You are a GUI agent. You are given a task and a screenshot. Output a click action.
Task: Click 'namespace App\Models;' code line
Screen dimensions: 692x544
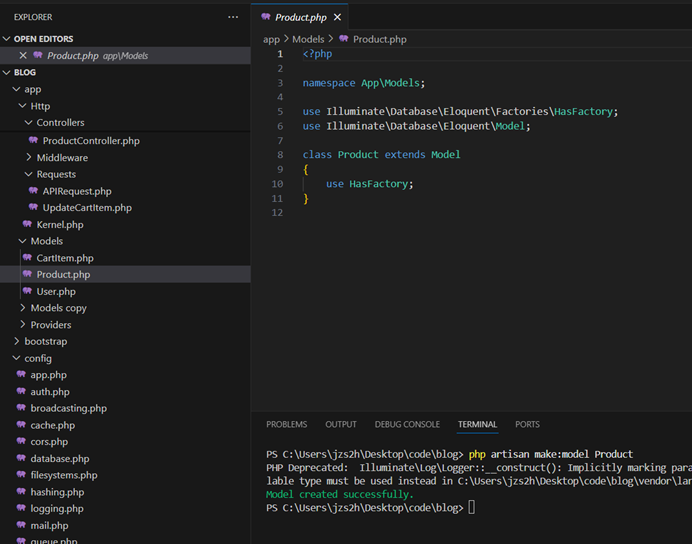(x=364, y=83)
